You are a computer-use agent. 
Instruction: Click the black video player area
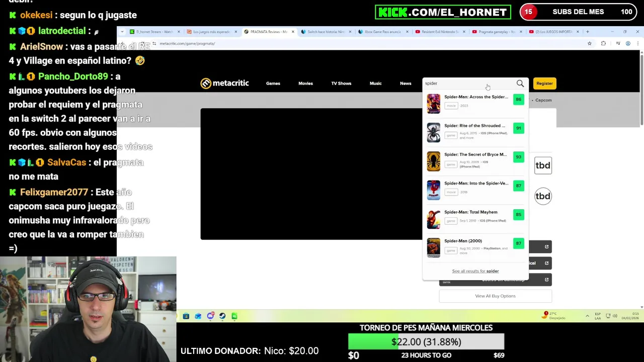pyautogui.click(x=311, y=174)
